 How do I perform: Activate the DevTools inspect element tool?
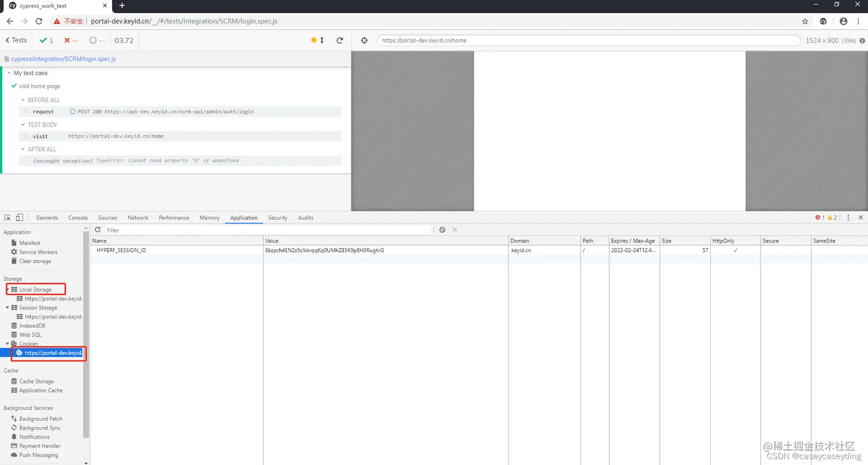(x=7, y=218)
